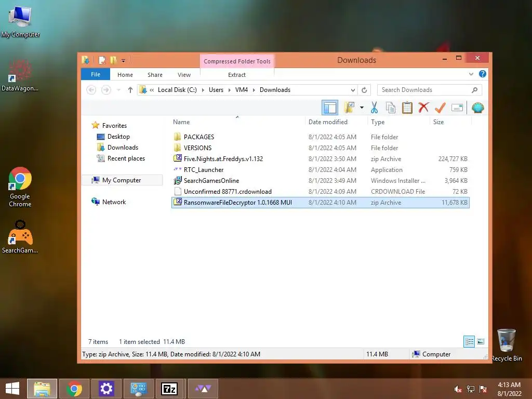Click the Copy pages icon
Screen dimensions: 532x399
click(x=391, y=108)
